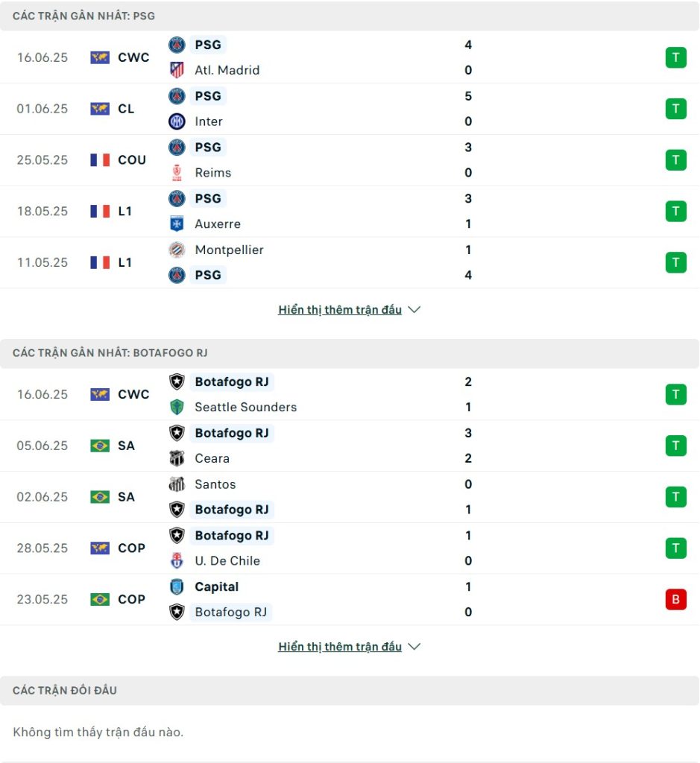Click the French flag beside COU

100,160
